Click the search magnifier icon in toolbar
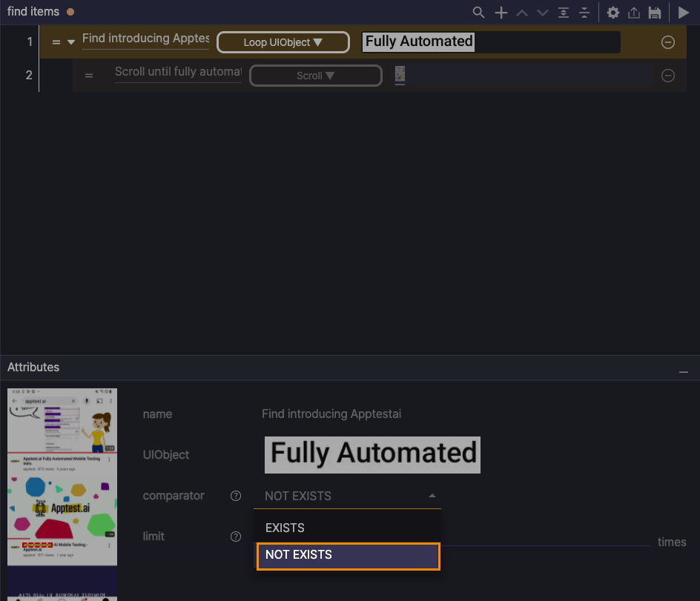Screen dimensions: 700x601 479,13
